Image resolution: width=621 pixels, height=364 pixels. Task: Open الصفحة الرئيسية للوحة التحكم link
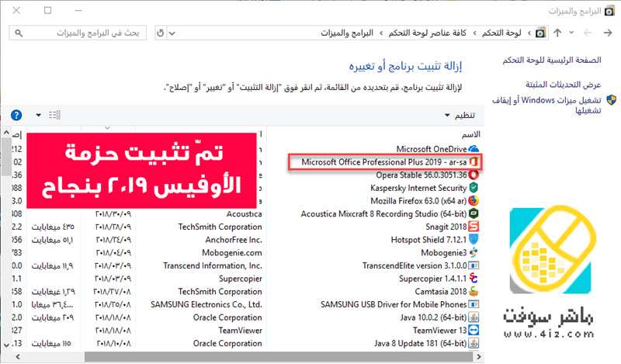552,61
